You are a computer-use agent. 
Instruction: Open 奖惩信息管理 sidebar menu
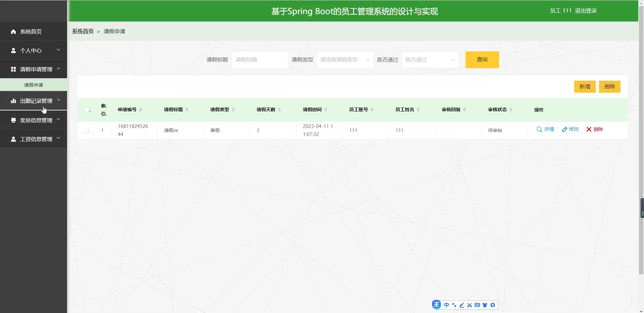point(34,120)
